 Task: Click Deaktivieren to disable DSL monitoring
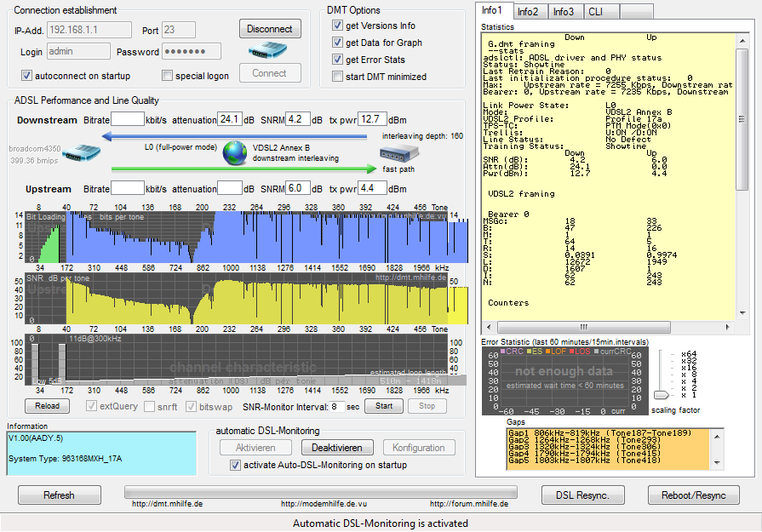(337, 448)
